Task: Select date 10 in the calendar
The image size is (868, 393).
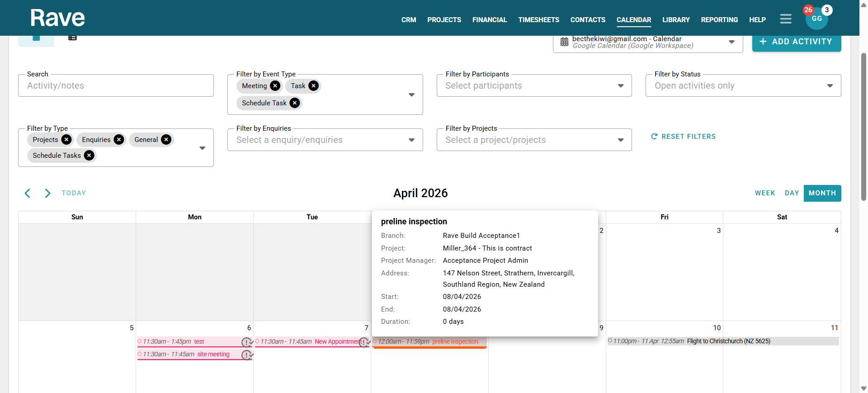Action: pyautogui.click(x=717, y=328)
